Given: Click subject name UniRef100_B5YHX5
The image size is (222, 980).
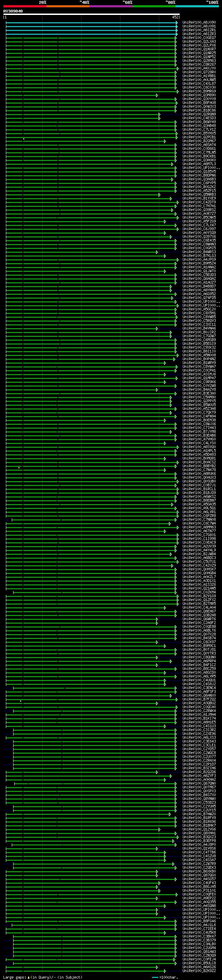Looking at the screenshot, I should coord(199,133).
